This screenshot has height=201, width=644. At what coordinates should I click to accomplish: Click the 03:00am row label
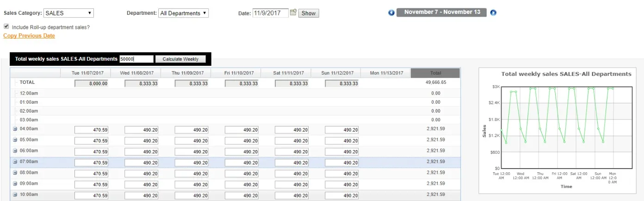point(29,119)
